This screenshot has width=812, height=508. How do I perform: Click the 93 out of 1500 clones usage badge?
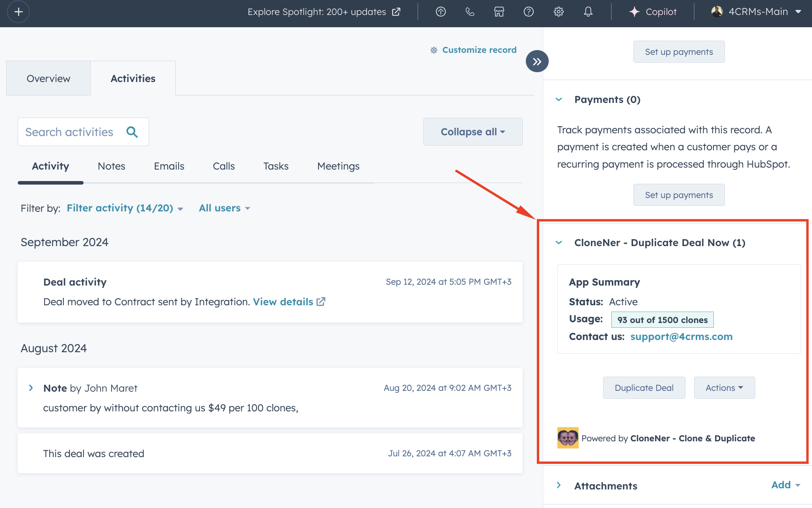point(662,319)
